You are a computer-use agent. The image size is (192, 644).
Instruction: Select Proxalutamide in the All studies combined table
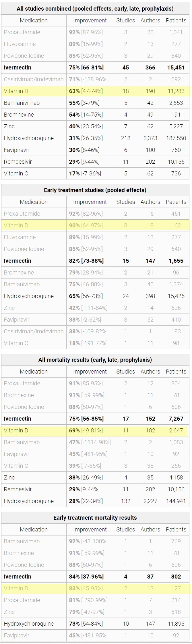pos(22,32)
